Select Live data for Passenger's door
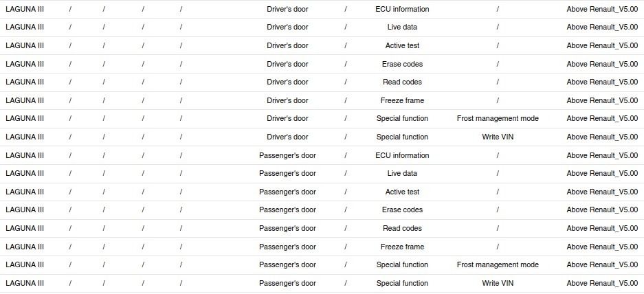Screen dimensions: 644x294 click(x=402, y=173)
